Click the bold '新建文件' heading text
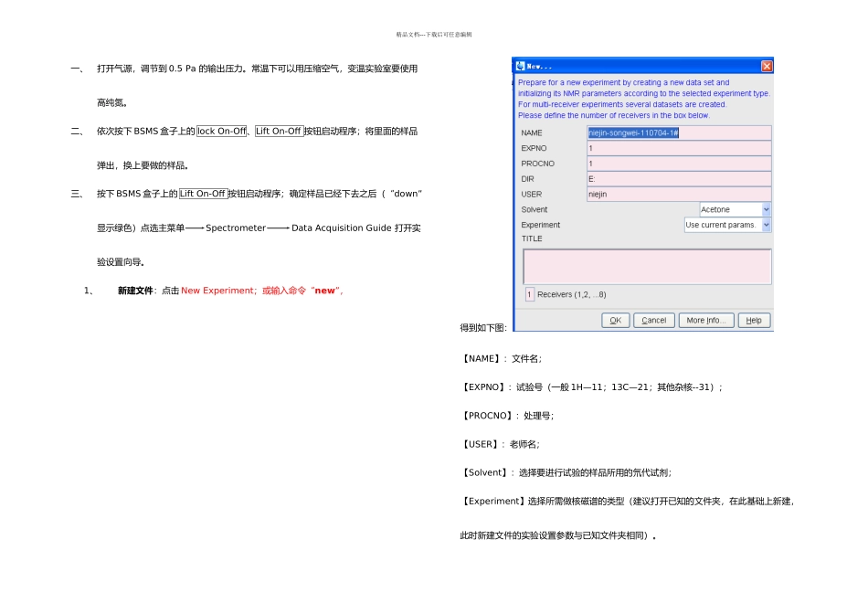Viewport: 868px width, 614px height. pyautogui.click(x=135, y=291)
